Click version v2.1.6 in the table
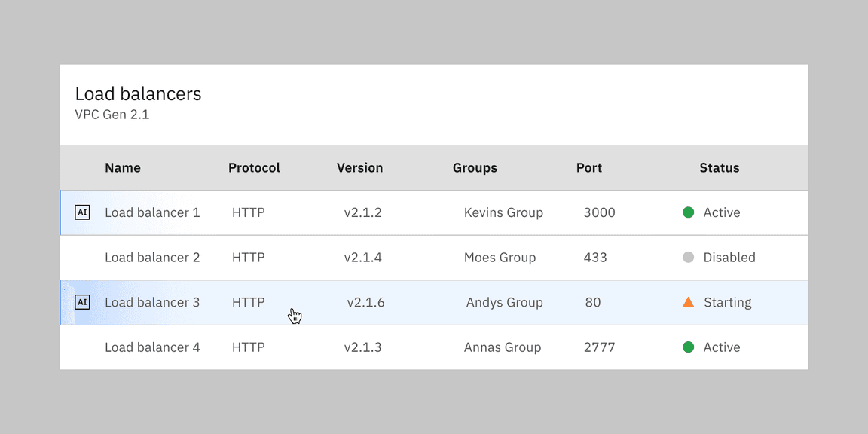 click(365, 302)
